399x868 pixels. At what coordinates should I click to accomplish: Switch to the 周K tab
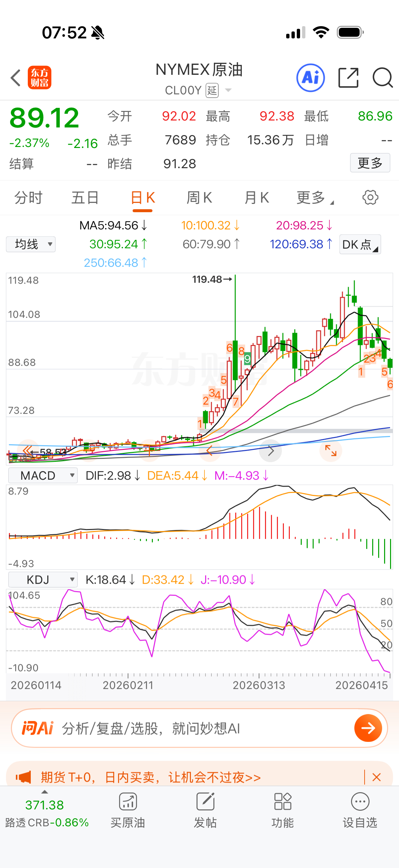pos(199,197)
